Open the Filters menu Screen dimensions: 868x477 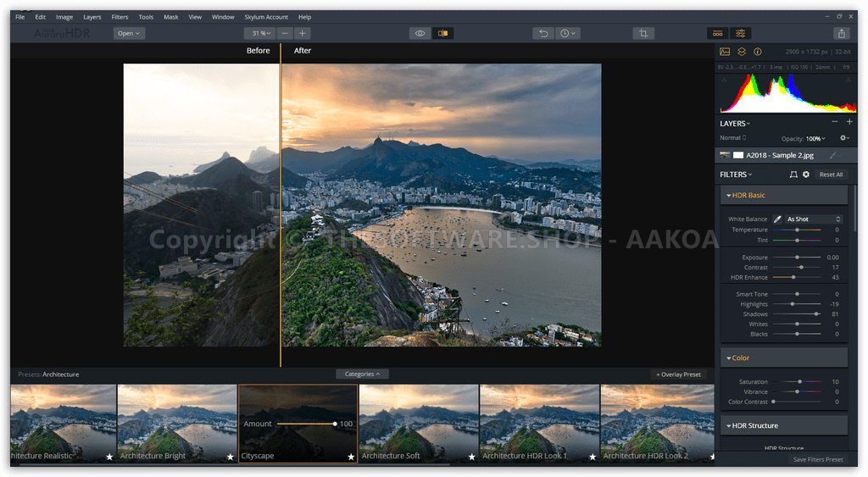click(120, 17)
